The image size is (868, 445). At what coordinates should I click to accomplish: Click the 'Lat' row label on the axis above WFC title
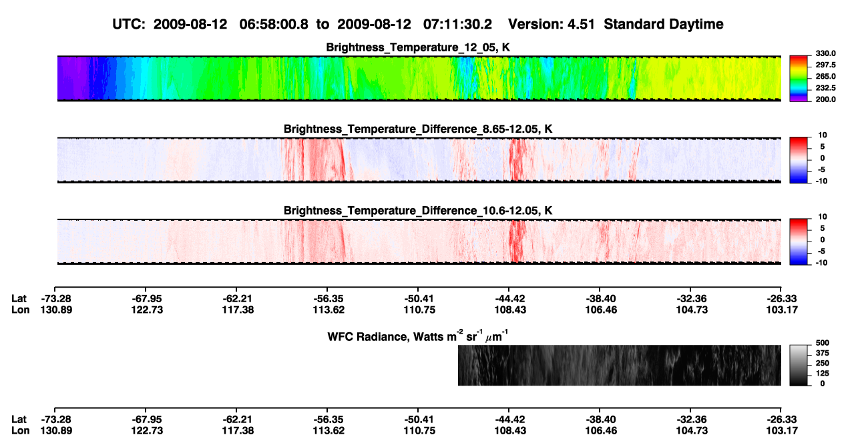click(19, 298)
